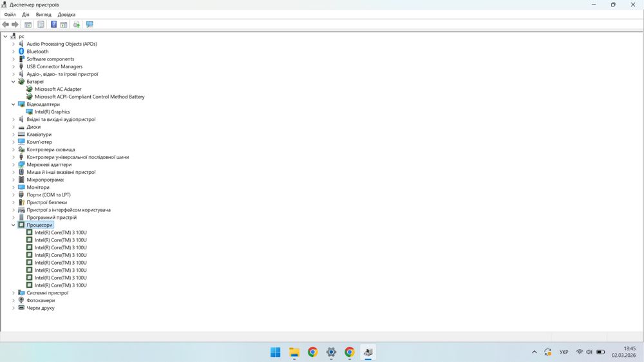Open the Файл menu
Screen dimensions: 644x362
[10, 14]
